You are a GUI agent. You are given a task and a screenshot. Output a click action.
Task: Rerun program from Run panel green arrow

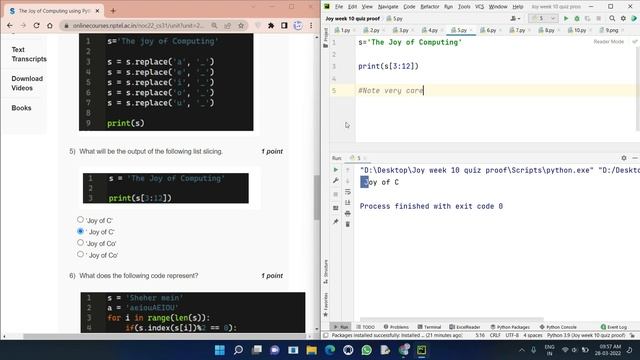[336, 170]
